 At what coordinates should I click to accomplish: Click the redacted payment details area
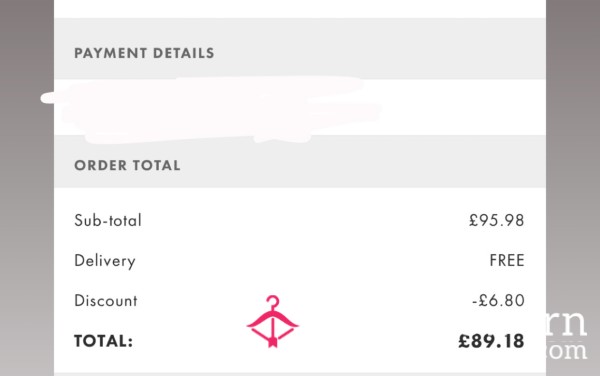coord(210,109)
